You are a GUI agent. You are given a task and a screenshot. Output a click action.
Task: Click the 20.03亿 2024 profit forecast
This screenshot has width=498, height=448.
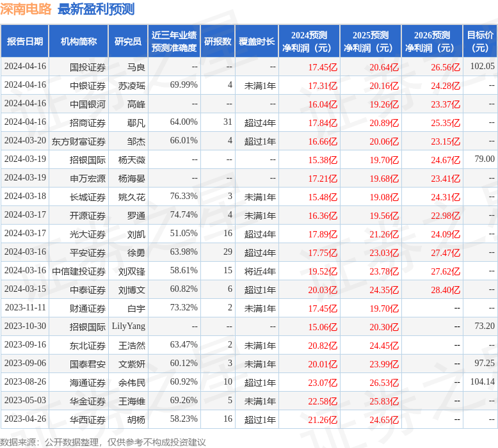pyautogui.click(x=323, y=290)
